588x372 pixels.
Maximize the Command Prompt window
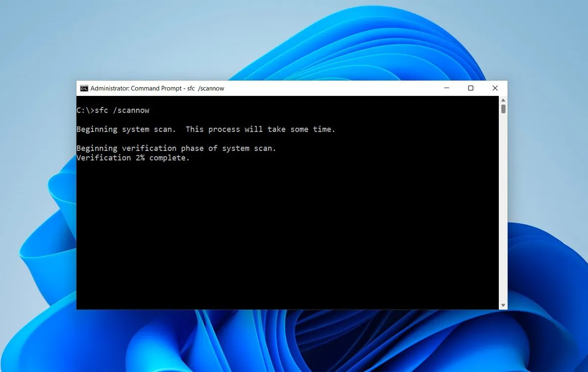coord(470,89)
